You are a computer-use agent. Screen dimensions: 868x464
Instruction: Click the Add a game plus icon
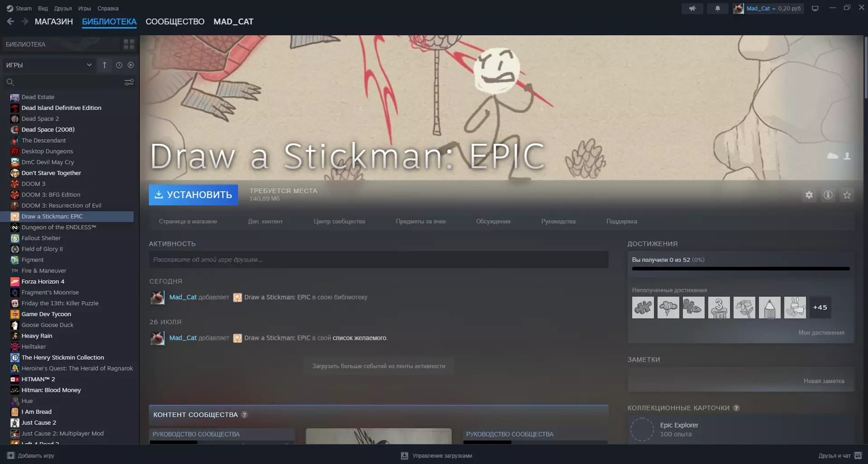(x=11, y=455)
